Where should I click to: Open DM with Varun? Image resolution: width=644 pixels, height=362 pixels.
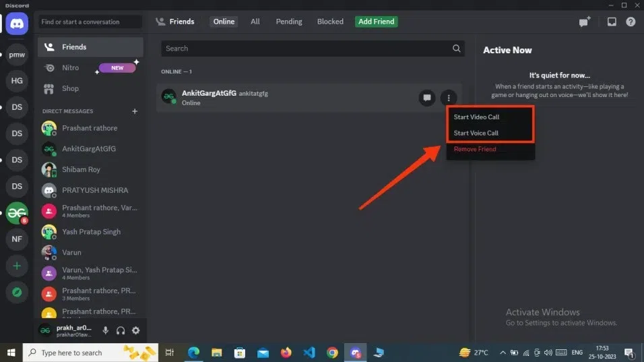pos(90,253)
